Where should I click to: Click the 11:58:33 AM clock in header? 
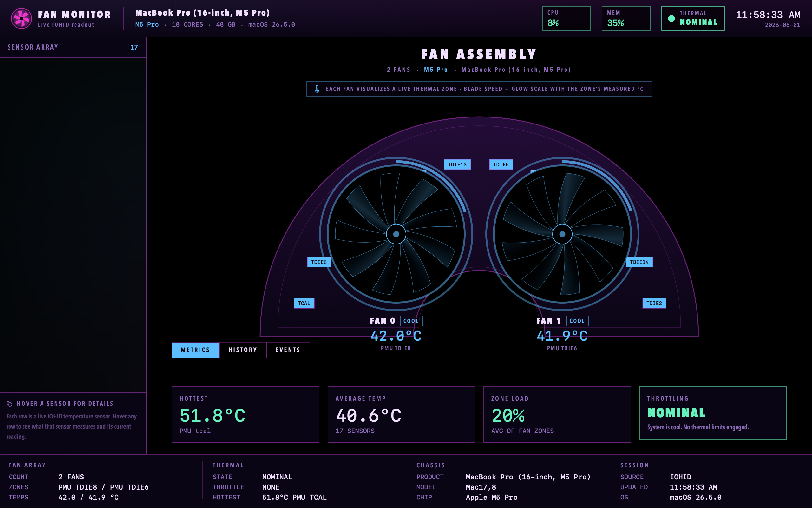pos(768,15)
